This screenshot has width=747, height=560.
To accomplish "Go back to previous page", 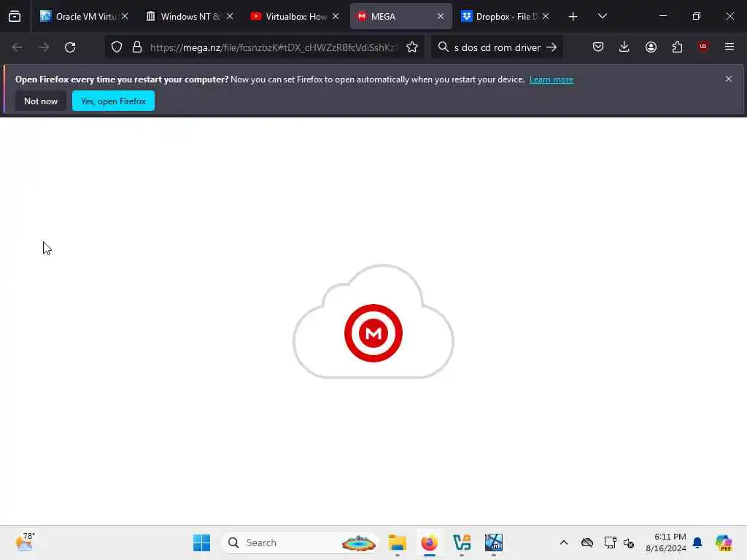I will 18,47.
